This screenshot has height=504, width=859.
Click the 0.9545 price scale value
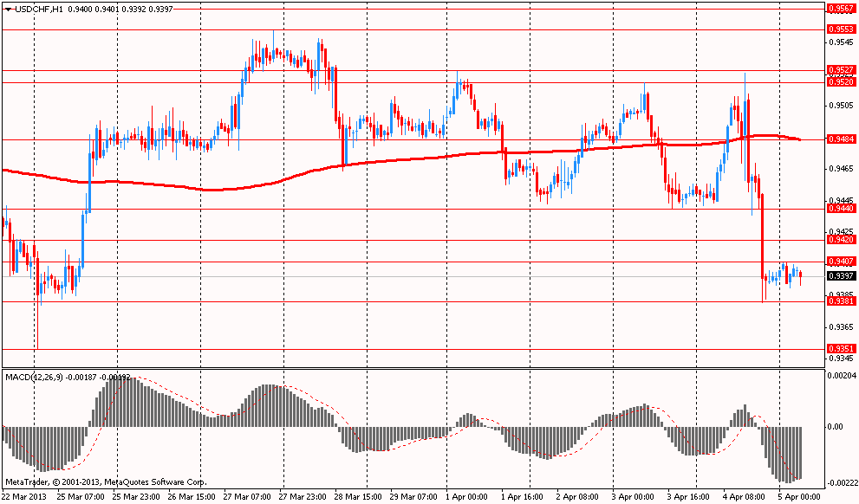coord(841,42)
